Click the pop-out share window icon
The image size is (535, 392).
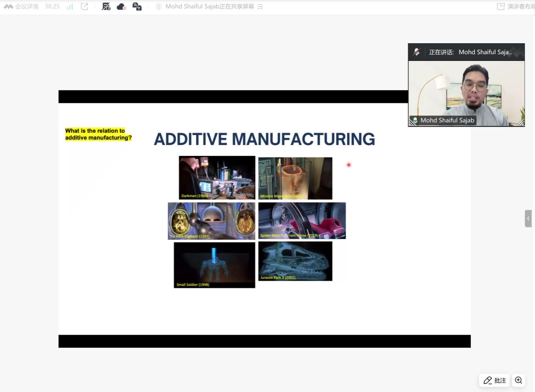click(84, 7)
